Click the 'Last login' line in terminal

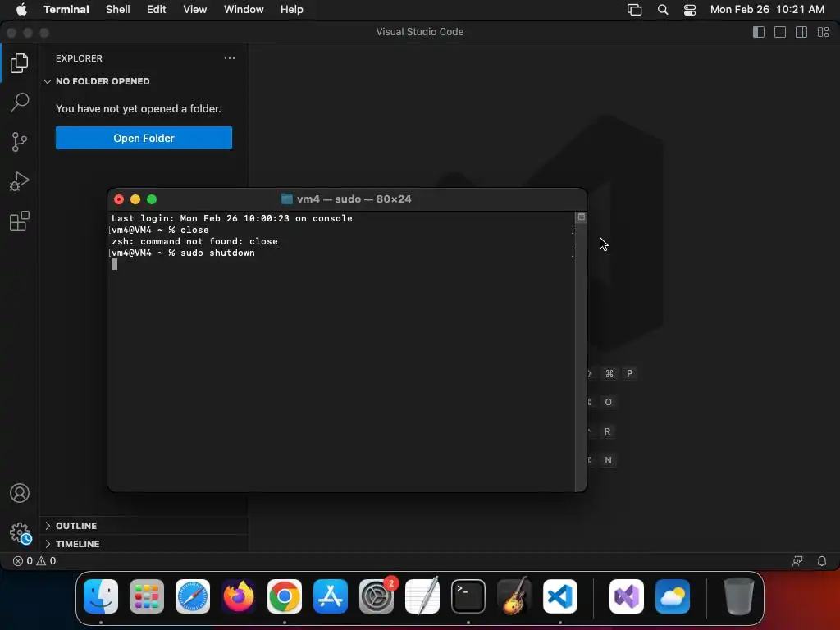click(x=232, y=218)
